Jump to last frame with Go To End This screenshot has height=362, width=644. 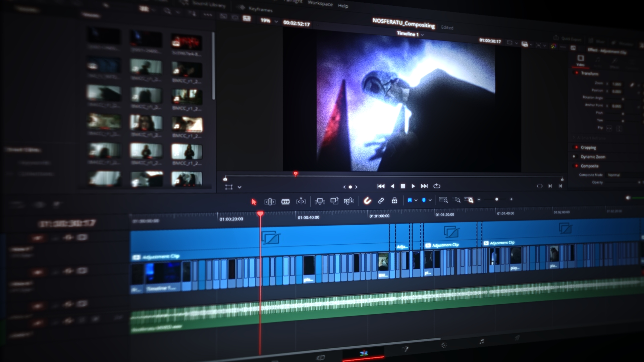pos(424,186)
